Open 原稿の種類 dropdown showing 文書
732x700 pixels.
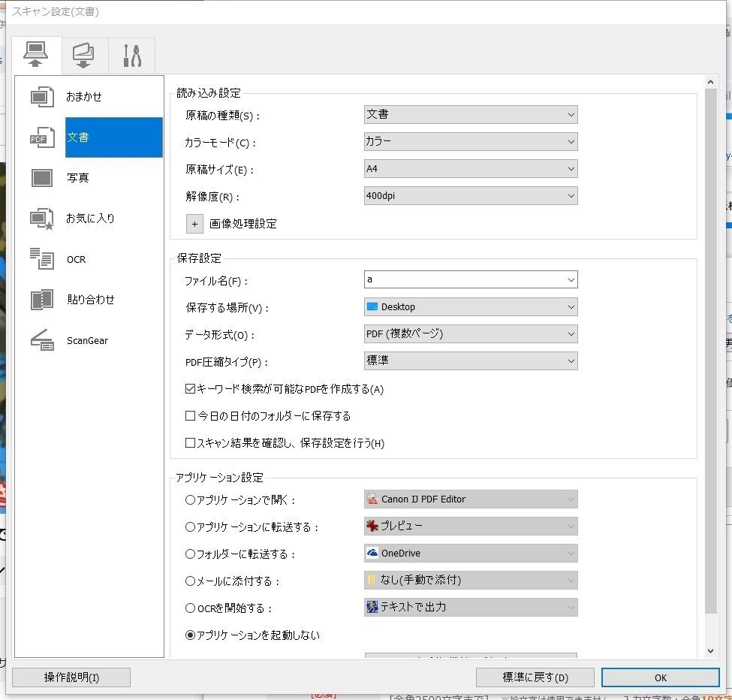(x=471, y=114)
